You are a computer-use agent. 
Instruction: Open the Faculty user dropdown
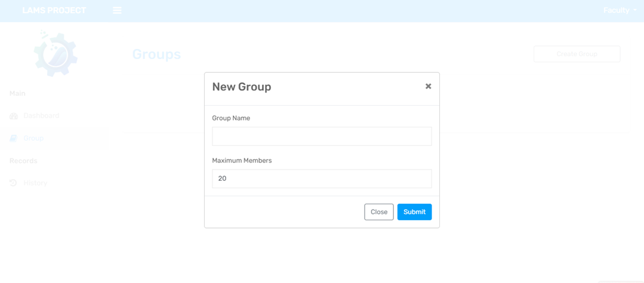620,10
